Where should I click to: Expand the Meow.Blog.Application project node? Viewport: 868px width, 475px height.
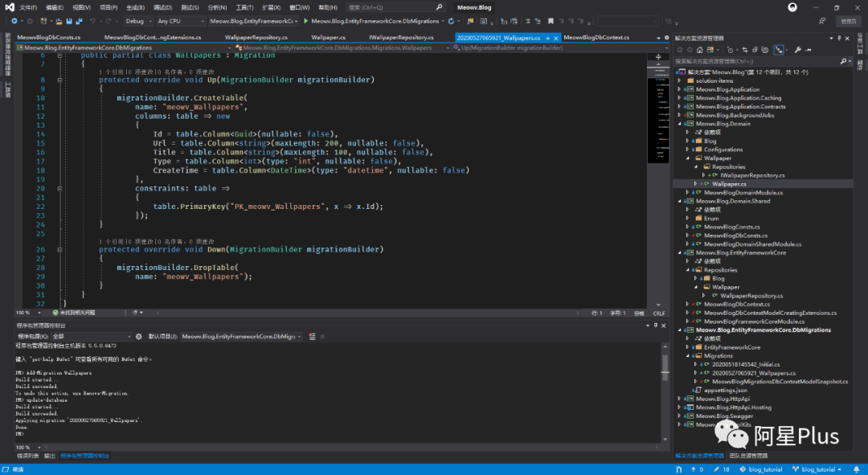tap(679, 89)
